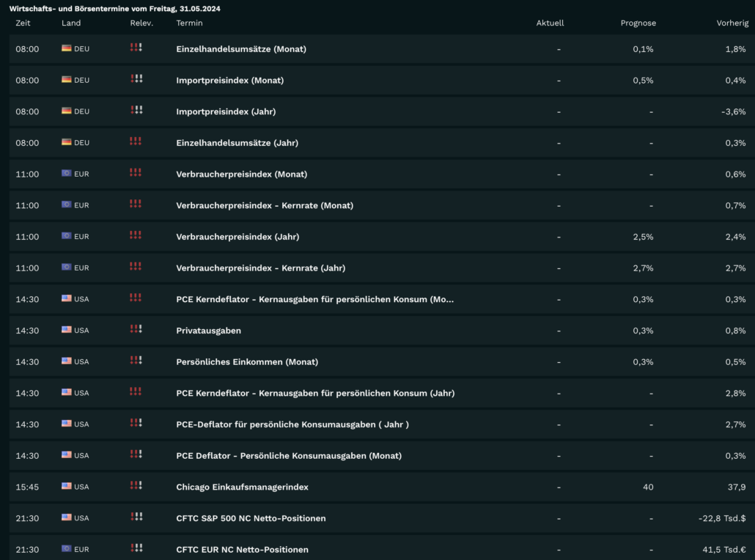Click relevance icon for Importpreisindex (Jahr)
755x560 pixels.
(x=136, y=111)
